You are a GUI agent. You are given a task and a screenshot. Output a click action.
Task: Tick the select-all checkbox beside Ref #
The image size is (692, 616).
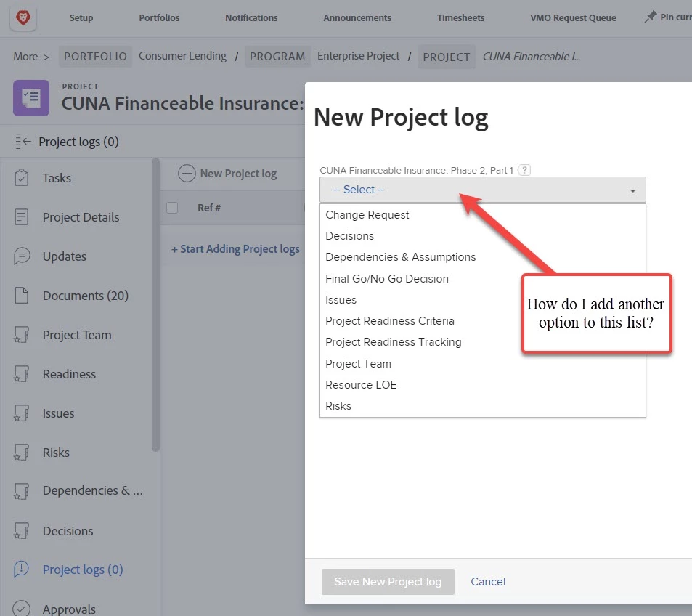click(x=172, y=208)
